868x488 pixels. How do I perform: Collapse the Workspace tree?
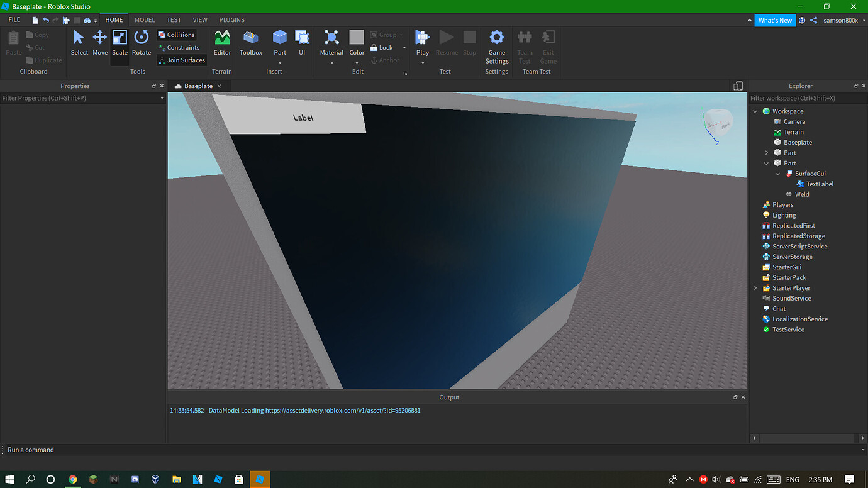pos(755,111)
